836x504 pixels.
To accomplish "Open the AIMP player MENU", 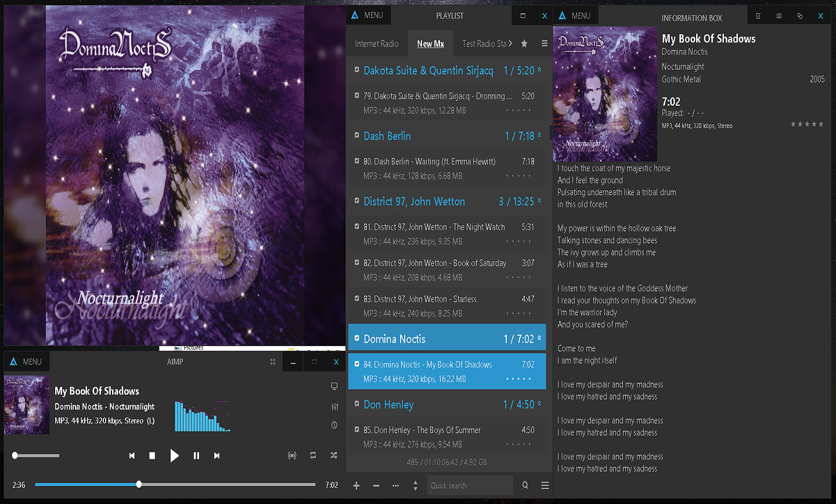I will [x=27, y=362].
